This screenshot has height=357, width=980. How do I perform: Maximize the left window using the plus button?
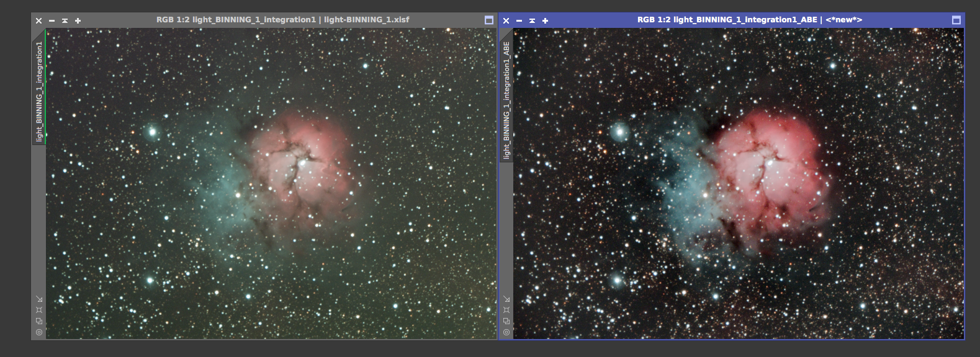point(78,20)
